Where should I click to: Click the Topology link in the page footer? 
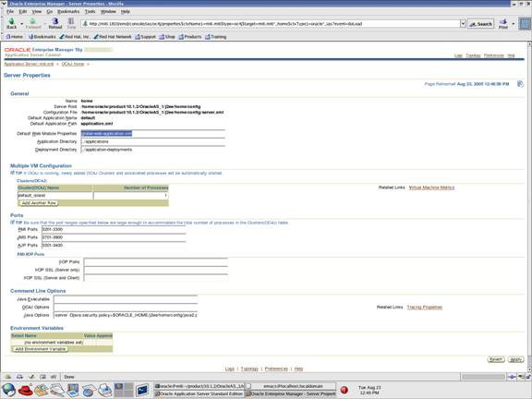click(x=249, y=369)
